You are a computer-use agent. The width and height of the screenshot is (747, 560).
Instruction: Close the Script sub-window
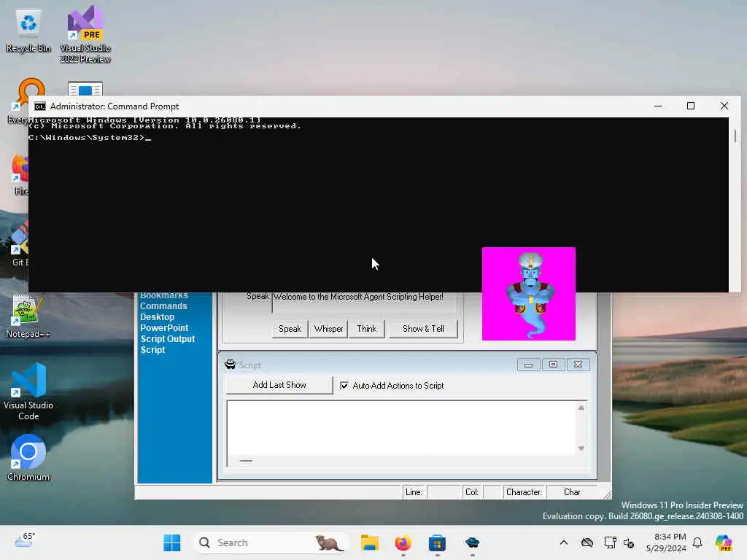(578, 365)
